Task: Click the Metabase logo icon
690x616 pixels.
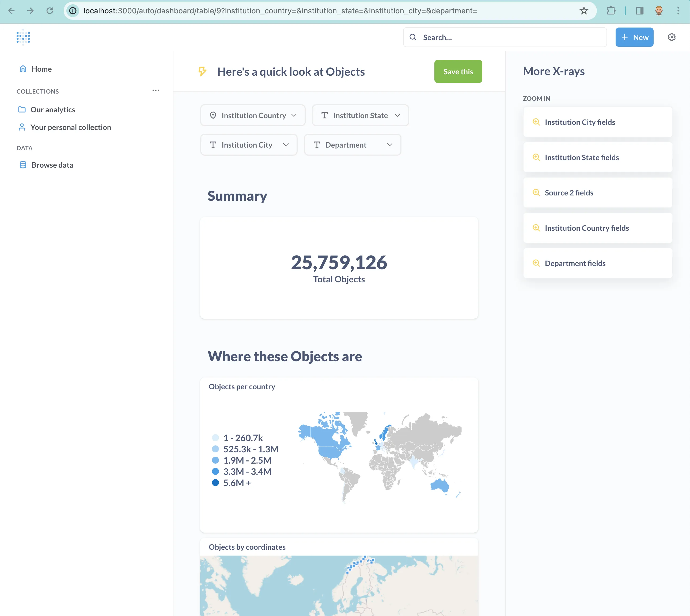Action: [x=23, y=37]
